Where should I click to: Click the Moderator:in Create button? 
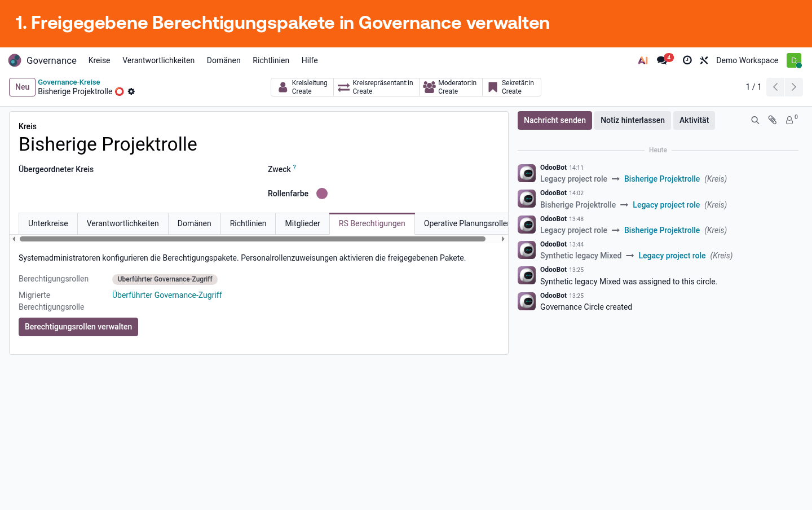coord(451,87)
